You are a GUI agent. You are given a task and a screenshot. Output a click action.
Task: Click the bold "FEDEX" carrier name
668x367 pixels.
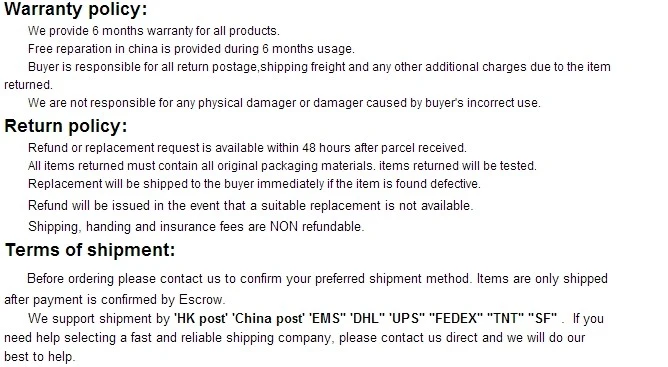pos(456,318)
